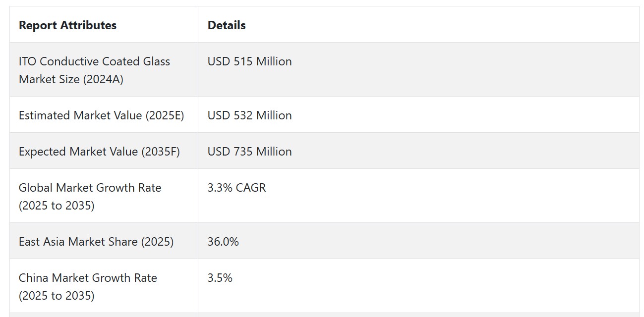
Task: Select the China Market Growth Rate cell
Action: (x=104, y=286)
